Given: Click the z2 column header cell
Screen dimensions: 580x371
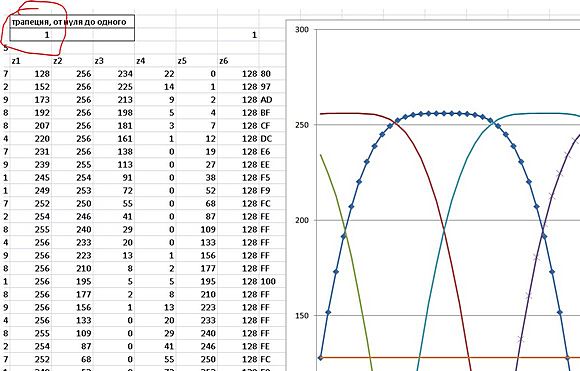Looking at the screenshot, I should [x=72, y=61].
